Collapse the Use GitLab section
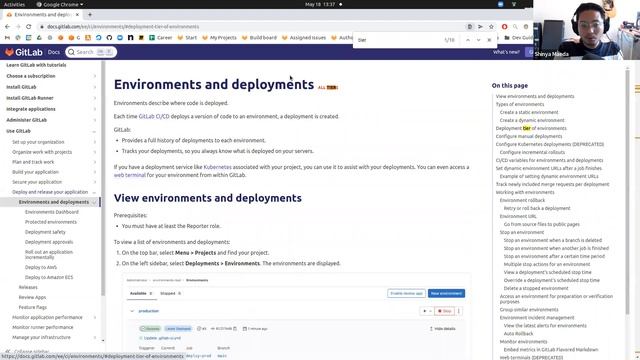The height and width of the screenshot is (360, 640). [95, 131]
